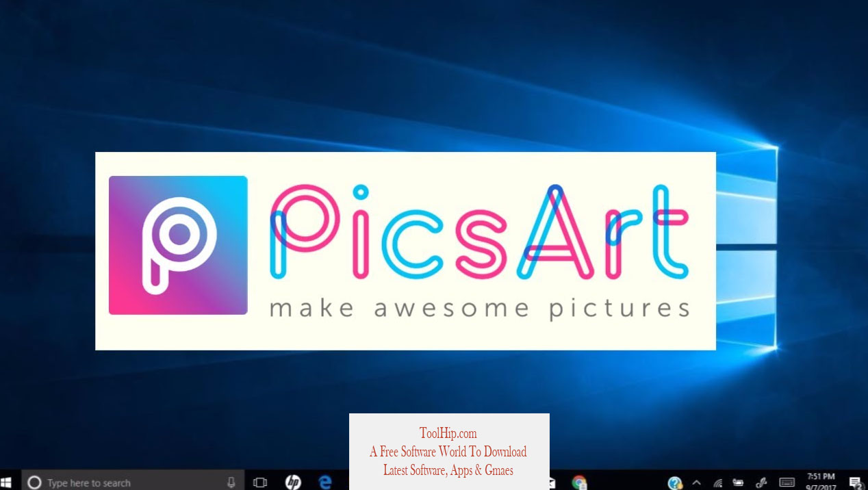Launch the HP app from the taskbar
The height and width of the screenshot is (490, 868).
[x=293, y=482]
